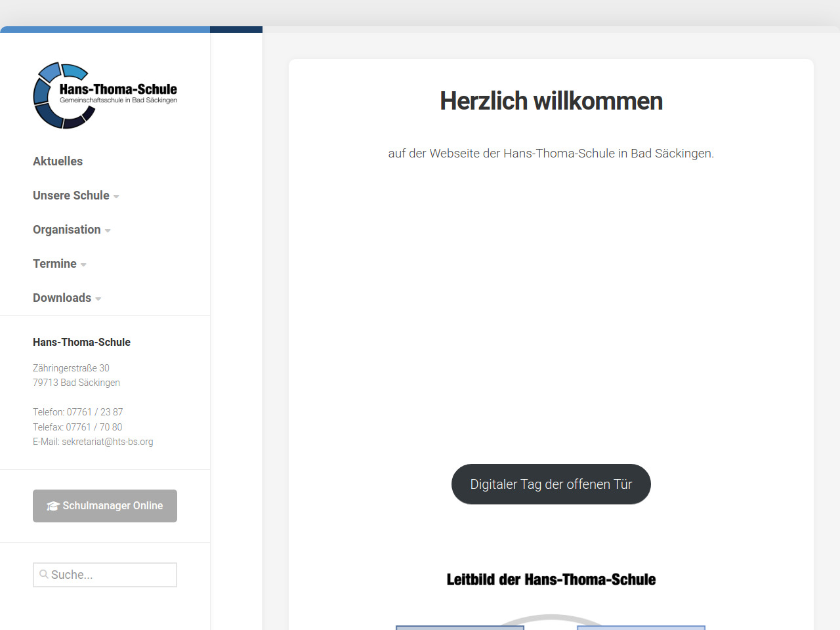Open the Aktuelles page
Screen dimensions: 840x630
(58, 161)
